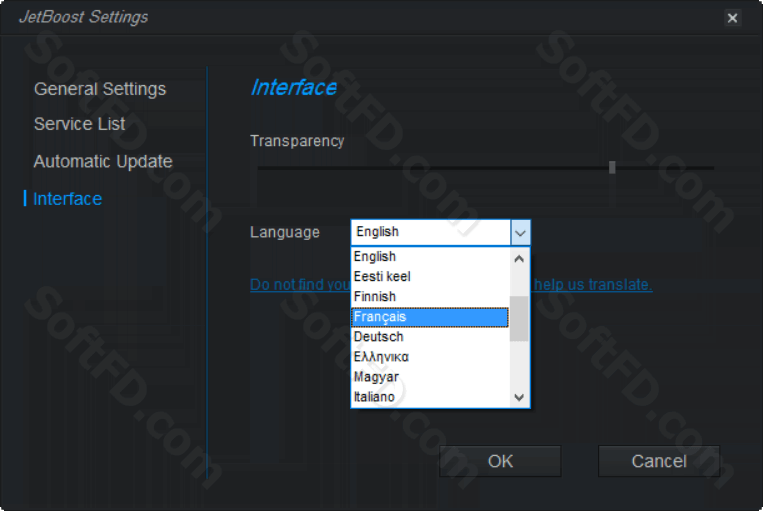The height and width of the screenshot is (511, 763).
Task: Select Deutsch from the language list
Action: coord(430,337)
